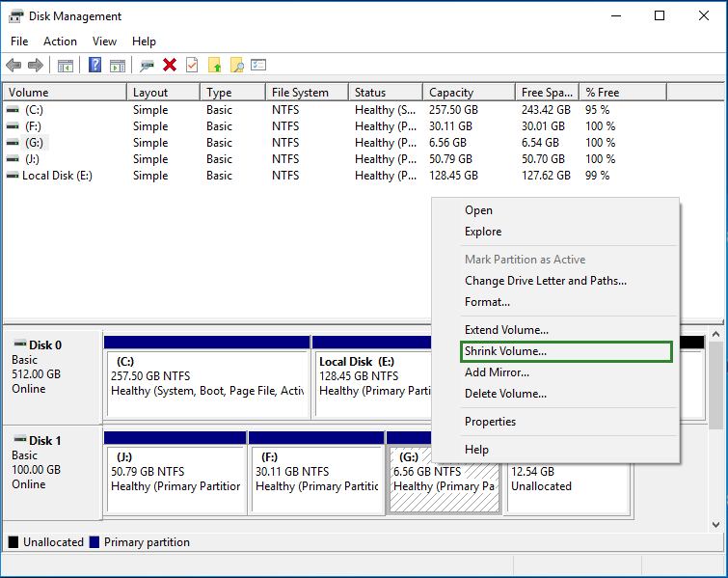Click the Back arrow toolbar icon
The height and width of the screenshot is (578, 728).
pyautogui.click(x=13, y=65)
